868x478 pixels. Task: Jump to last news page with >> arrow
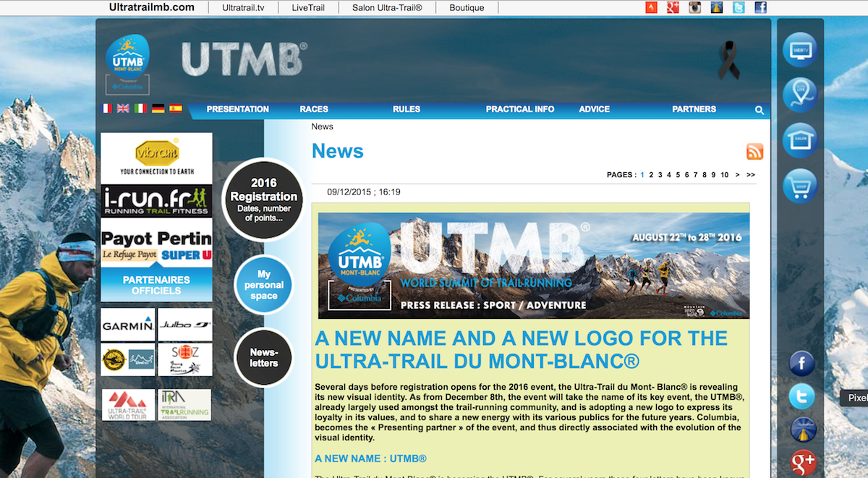tap(751, 175)
